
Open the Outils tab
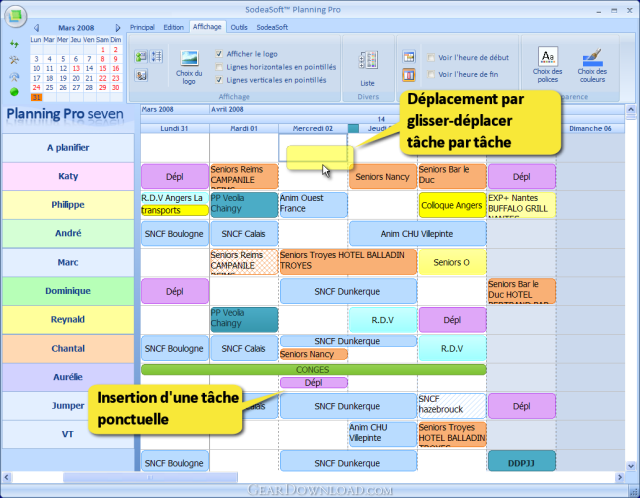[239, 27]
